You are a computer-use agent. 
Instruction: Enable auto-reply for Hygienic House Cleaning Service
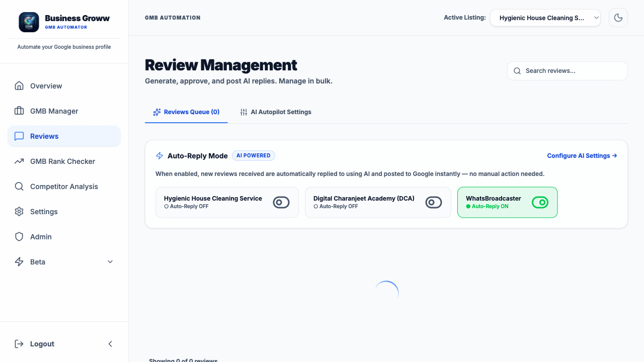click(x=281, y=202)
